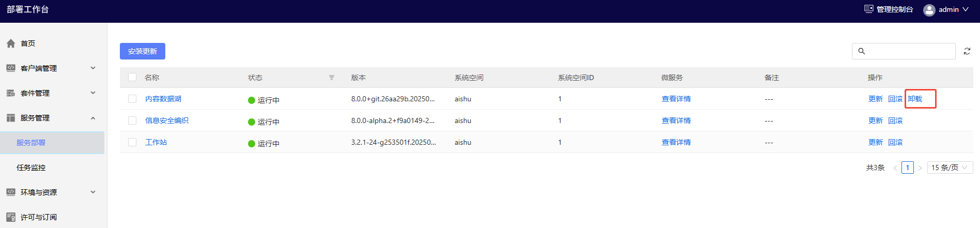Click the 微服务 column header
This screenshot has width=980, height=228.
[672, 78]
